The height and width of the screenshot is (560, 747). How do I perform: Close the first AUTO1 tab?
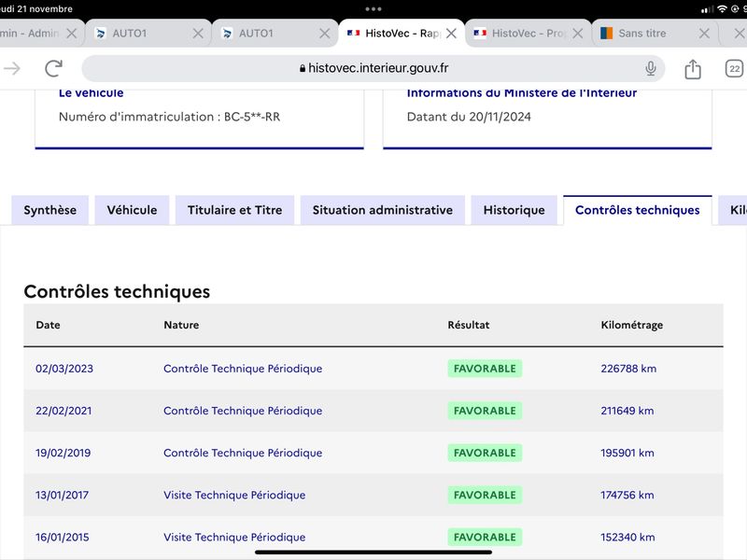click(x=198, y=34)
